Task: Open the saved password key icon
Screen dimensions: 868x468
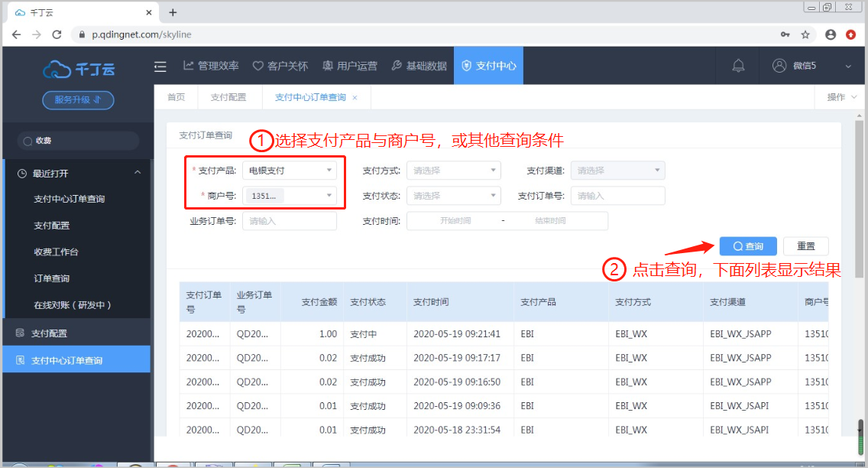Action: tap(785, 34)
